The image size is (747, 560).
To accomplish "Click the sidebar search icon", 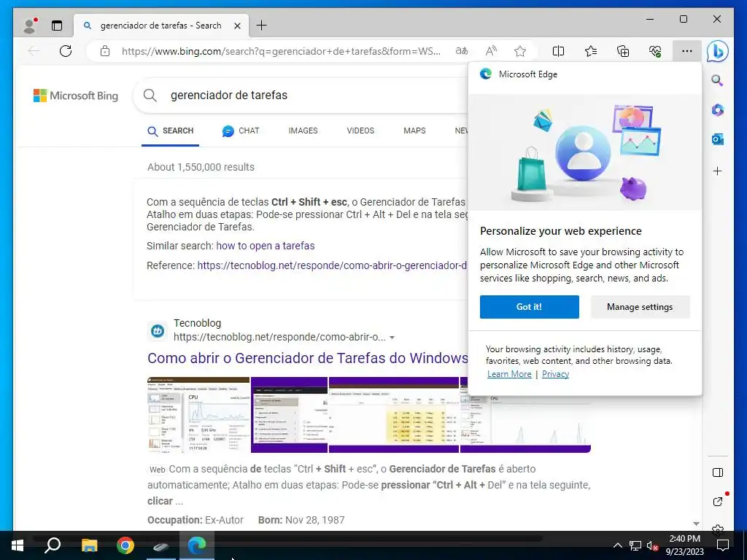I will pos(718,80).
